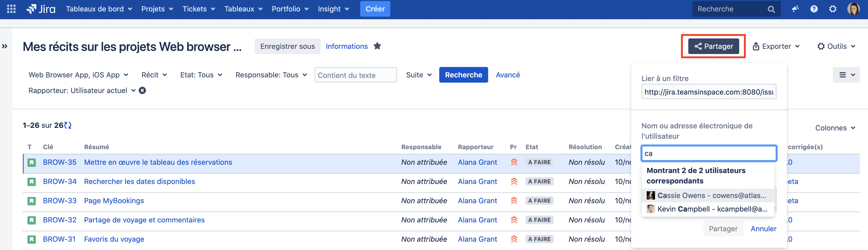Viewport: 868px width, 250px height.
Task: Open the app switcher grid icon
Action: [x=11, y=9]
